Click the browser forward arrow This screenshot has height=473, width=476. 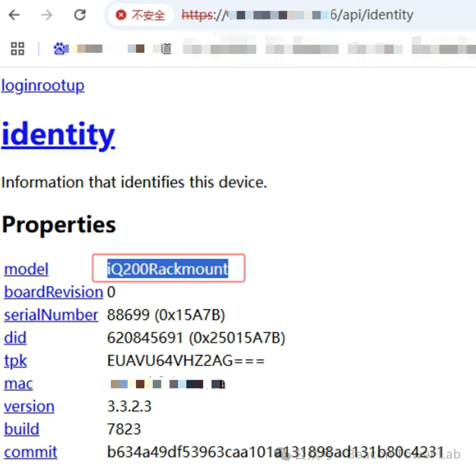(47, 15)
